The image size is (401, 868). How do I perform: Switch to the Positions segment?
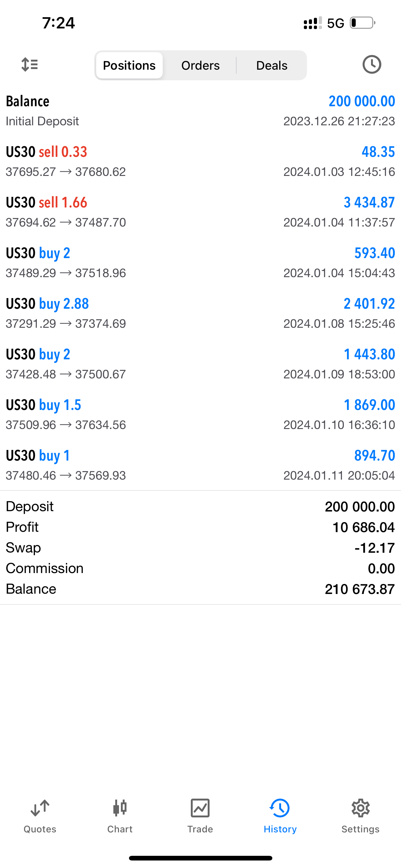tap(129, 65)
